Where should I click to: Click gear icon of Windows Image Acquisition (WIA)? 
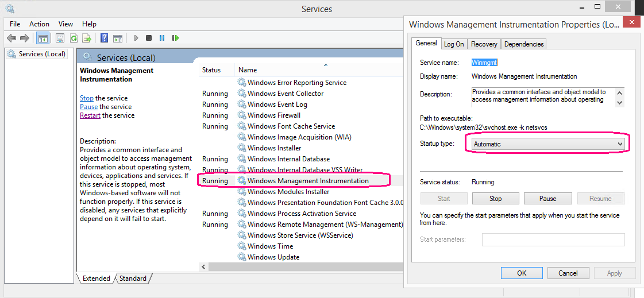241,137
